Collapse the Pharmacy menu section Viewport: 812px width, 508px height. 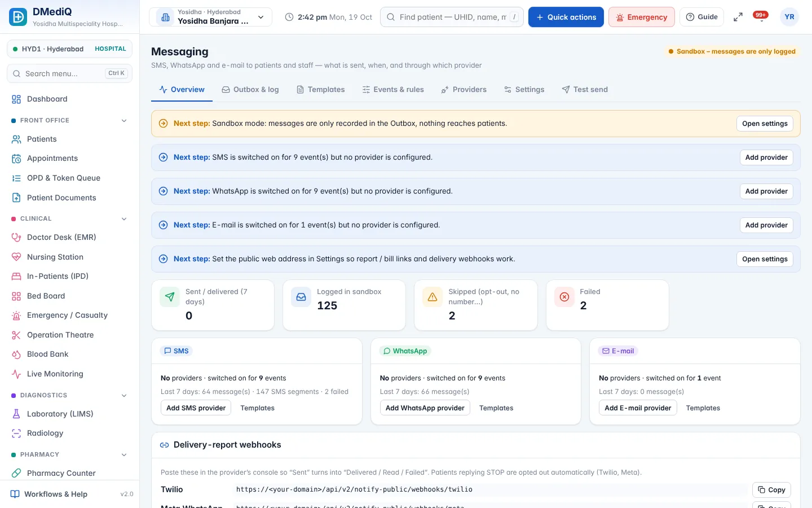click(124, 455)
